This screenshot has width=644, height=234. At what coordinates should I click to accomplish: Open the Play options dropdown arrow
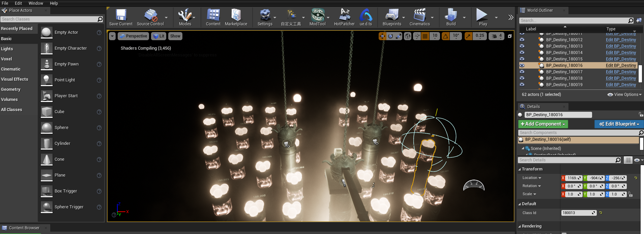pos(496,18)
